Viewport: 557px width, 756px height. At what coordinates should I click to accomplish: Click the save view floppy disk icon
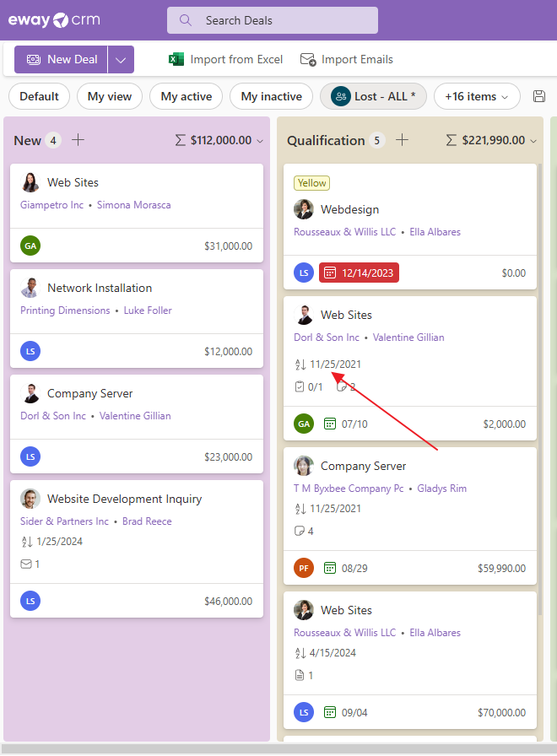(539, 96)
